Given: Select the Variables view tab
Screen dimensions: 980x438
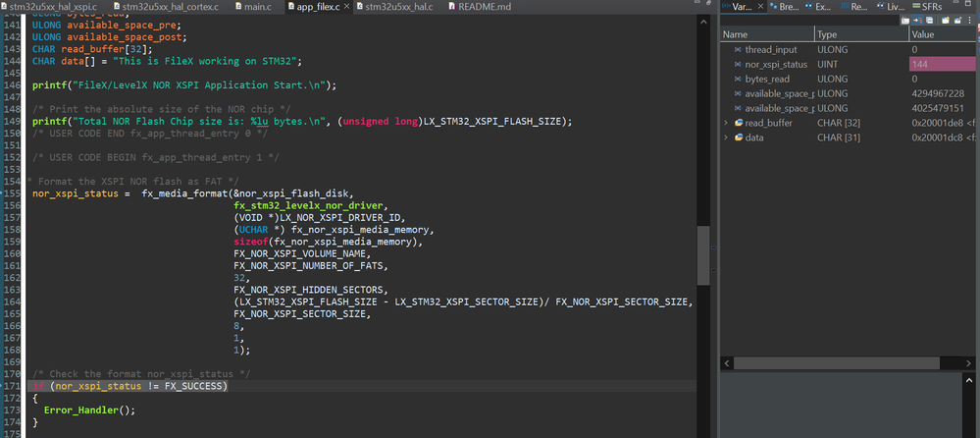Looking at the screenshot, I should tap(742, 7).
